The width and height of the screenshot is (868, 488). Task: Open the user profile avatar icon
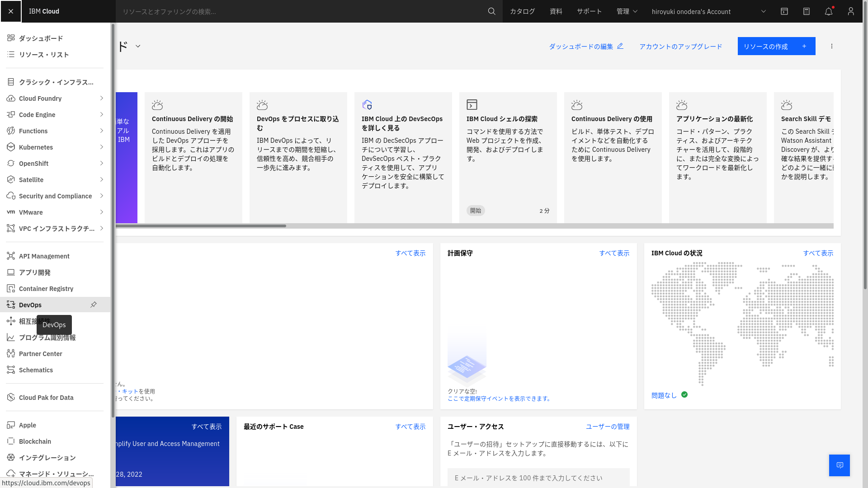(851, 11)
